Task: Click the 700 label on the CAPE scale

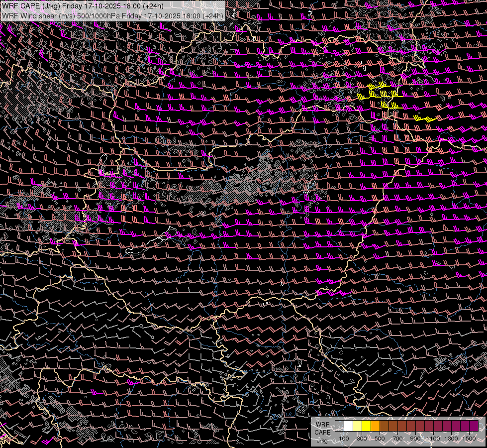Action: [x=397, y=439]
